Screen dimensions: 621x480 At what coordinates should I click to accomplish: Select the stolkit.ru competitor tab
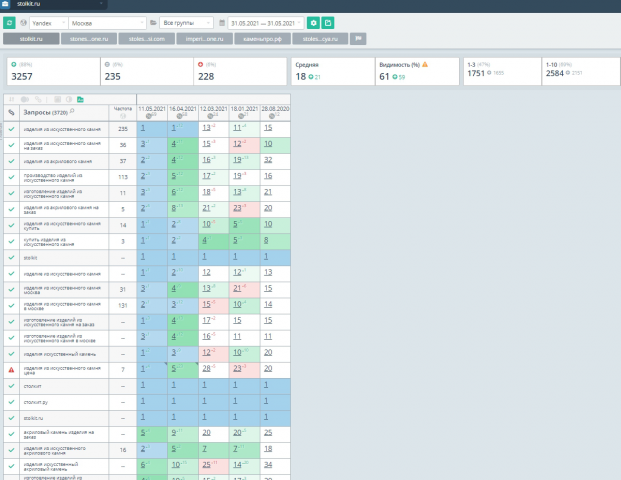pyautogui.click(x=31, y=39)
